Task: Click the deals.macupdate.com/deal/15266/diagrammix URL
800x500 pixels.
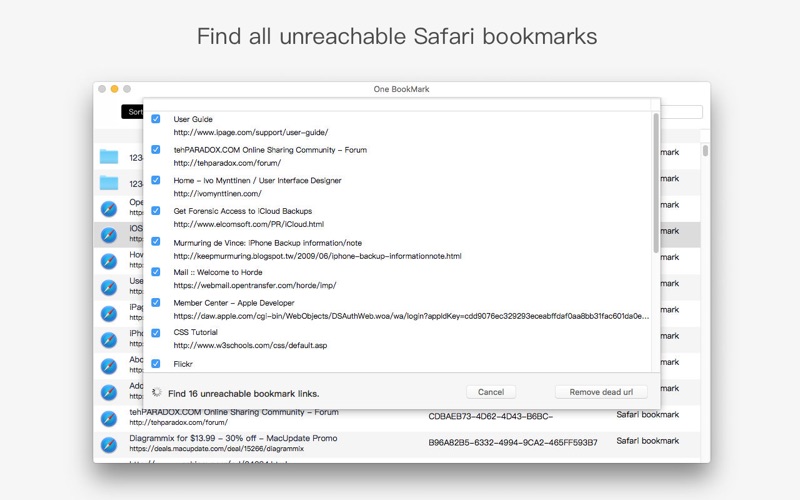Action: click(216, 449)
